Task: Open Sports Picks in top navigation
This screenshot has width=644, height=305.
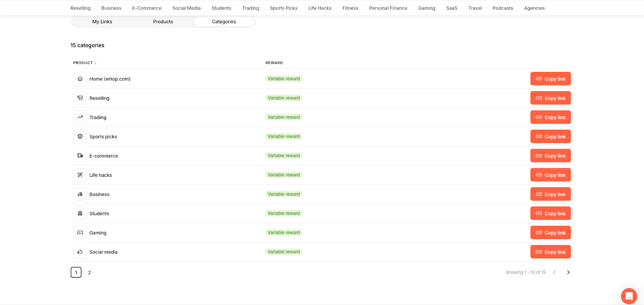Action: coord(284,8)
